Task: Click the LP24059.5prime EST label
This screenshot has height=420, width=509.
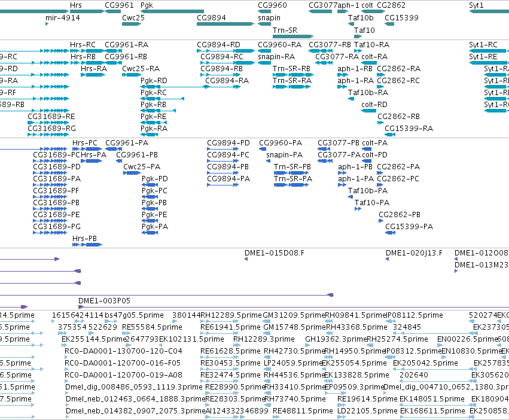Action: [x=294, y=363]
